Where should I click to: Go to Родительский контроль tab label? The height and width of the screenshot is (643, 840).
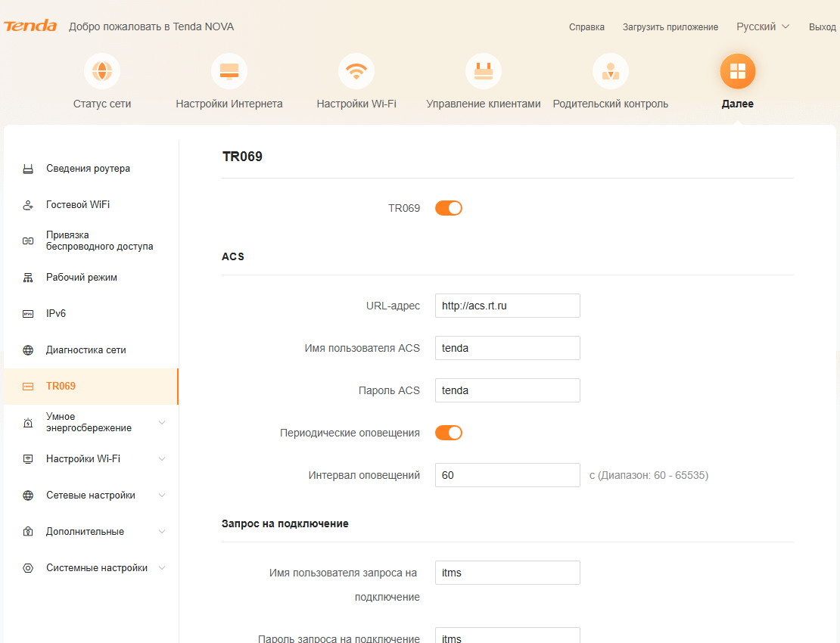click(x=610, y=104)
